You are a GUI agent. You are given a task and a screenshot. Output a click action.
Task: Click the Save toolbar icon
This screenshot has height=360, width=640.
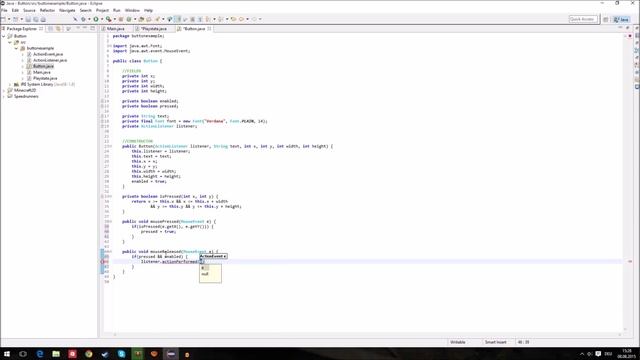point(28,19)
